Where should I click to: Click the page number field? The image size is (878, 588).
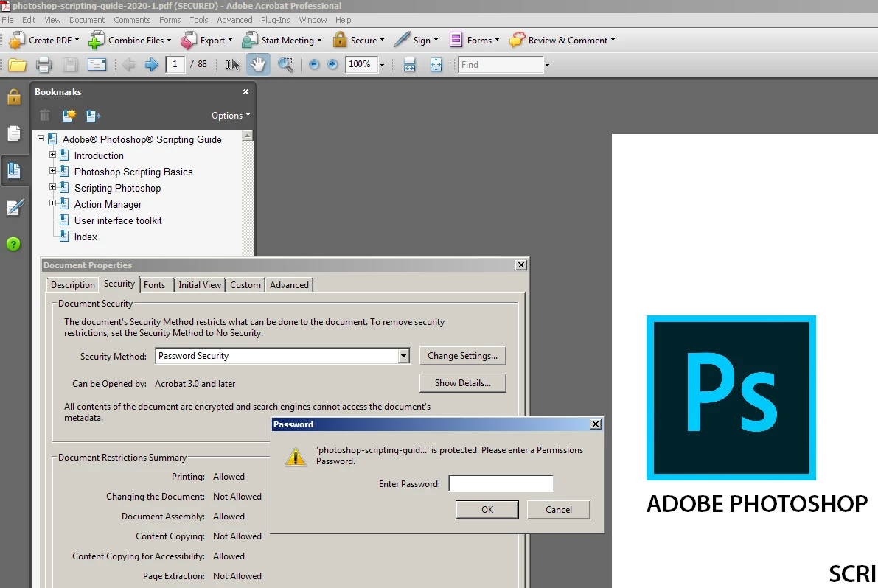[x=175, y=65]
